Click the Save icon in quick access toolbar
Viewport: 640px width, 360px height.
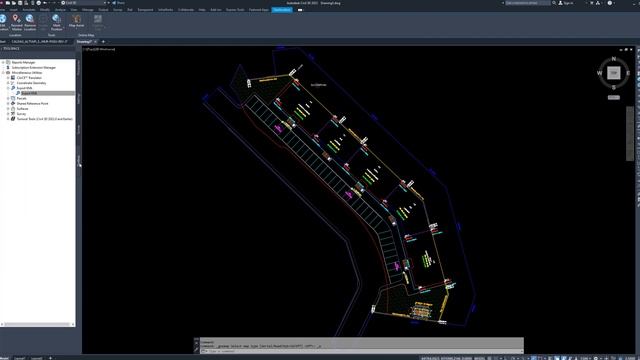pyautogui.click(x=20, y=3)
